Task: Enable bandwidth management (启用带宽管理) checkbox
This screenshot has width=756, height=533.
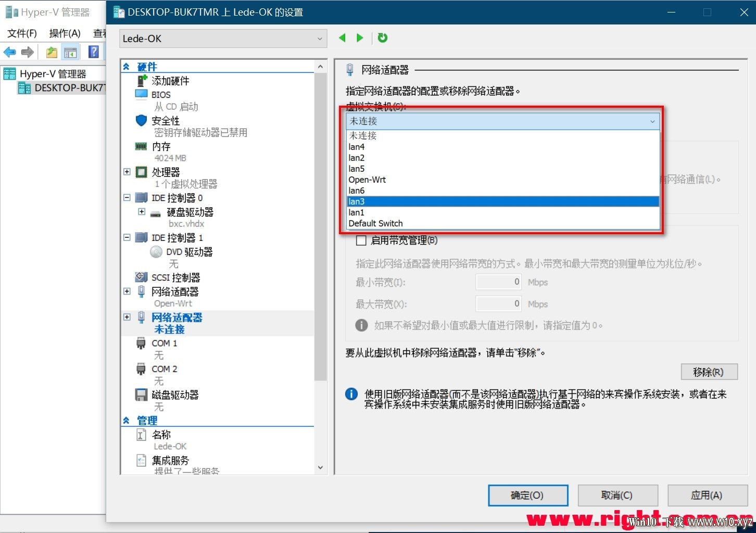Action: click(361, 240)
